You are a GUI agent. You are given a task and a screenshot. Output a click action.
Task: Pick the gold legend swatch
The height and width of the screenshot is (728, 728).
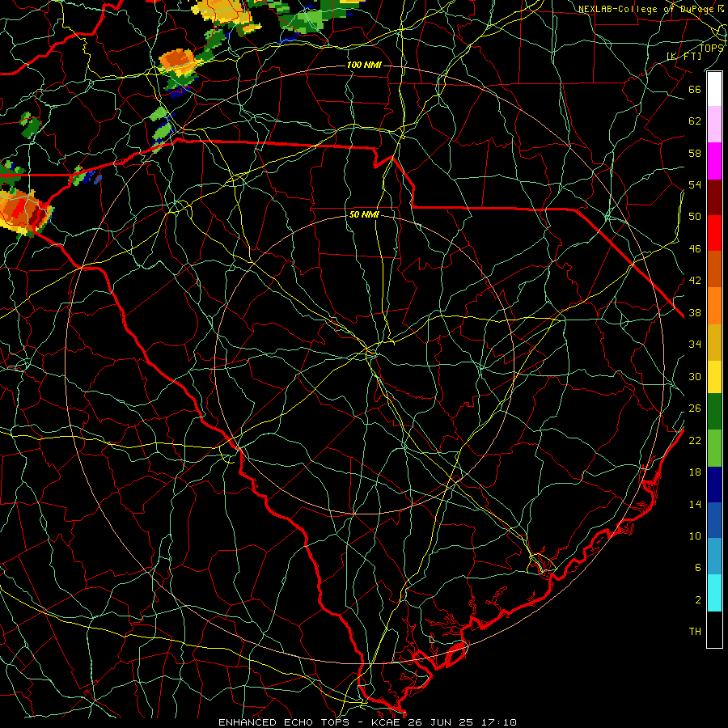[x=714, y=342]
